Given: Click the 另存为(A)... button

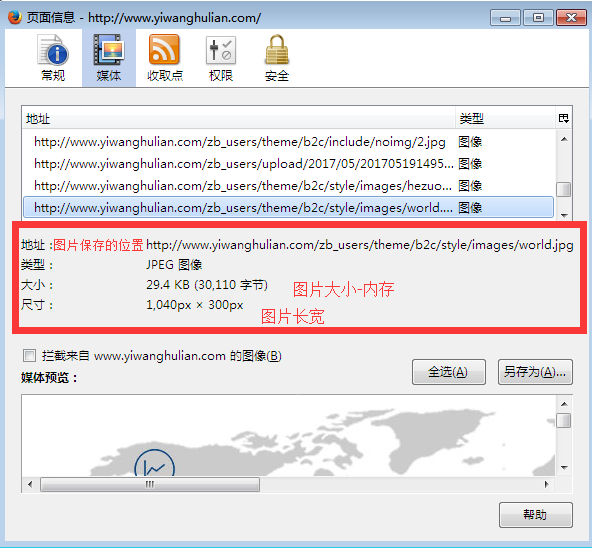Looking at the screenshot, I should 535,372.
